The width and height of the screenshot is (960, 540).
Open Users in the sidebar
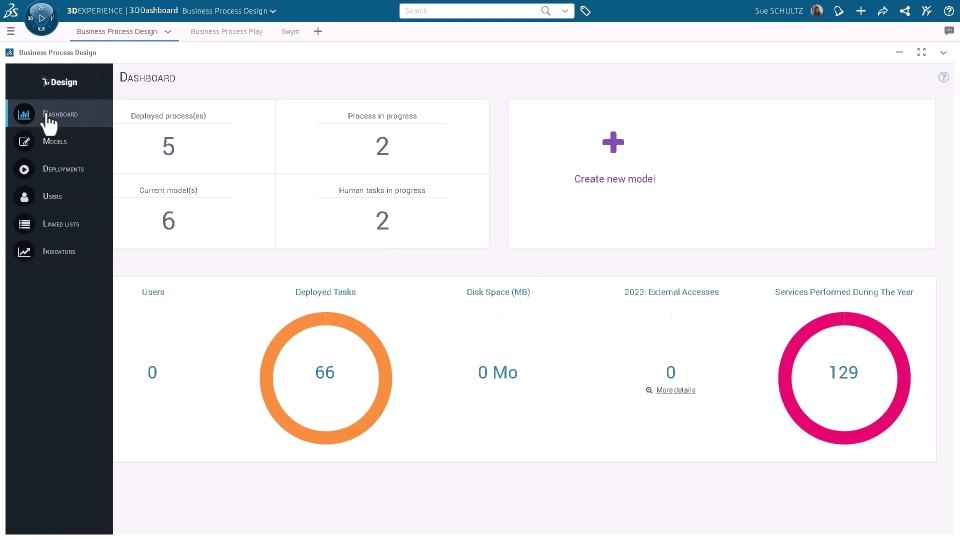[59, 197]
